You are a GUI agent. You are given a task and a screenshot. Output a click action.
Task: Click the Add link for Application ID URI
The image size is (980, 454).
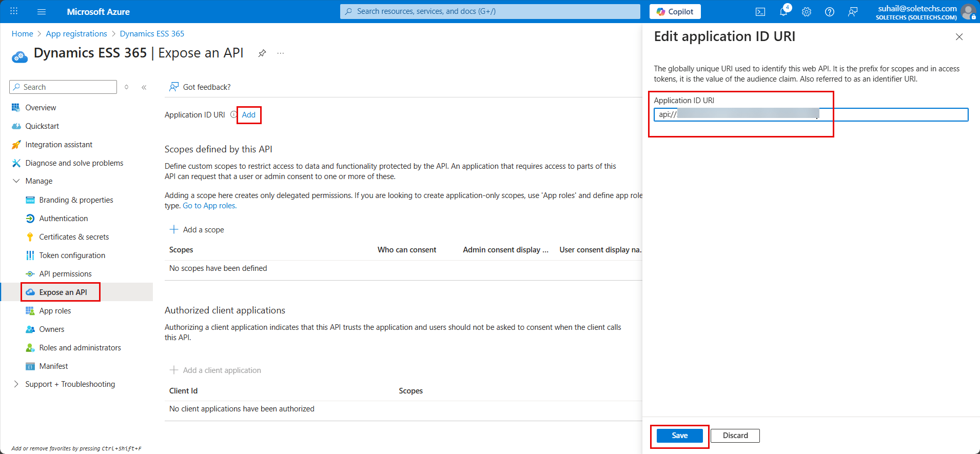click(x=249, y=115)
